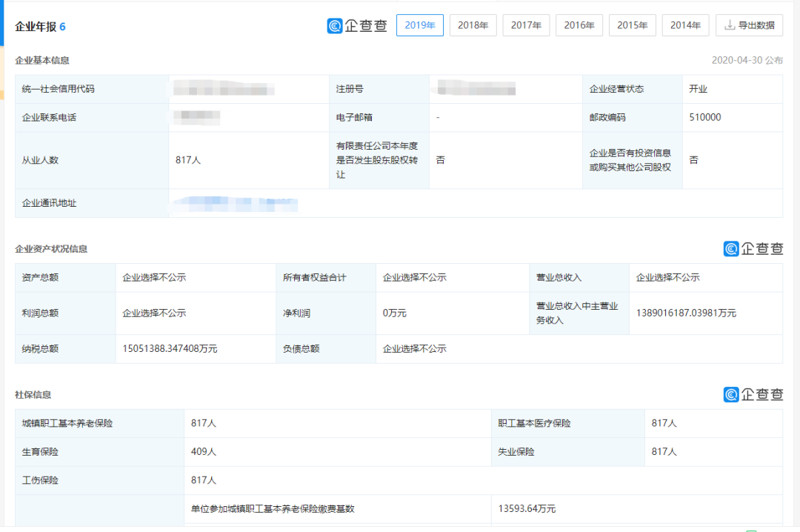Open the 2017年 annual report

pyautogui.click(x=526, y=25)
